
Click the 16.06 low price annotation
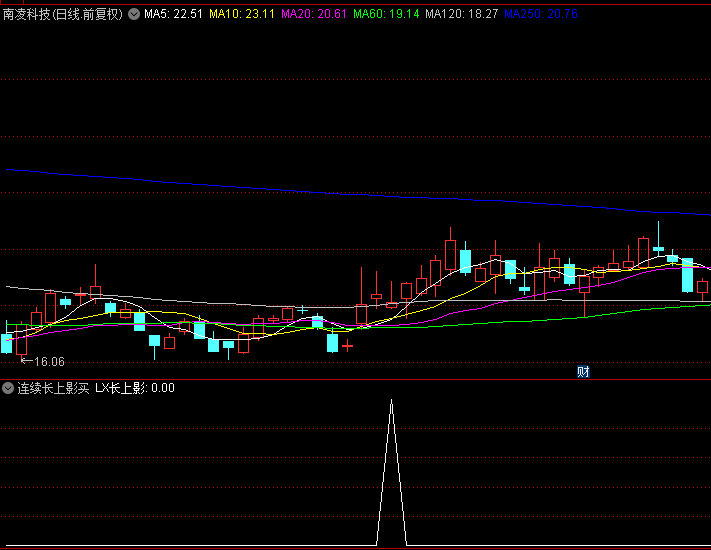click(x=49, y=361)
